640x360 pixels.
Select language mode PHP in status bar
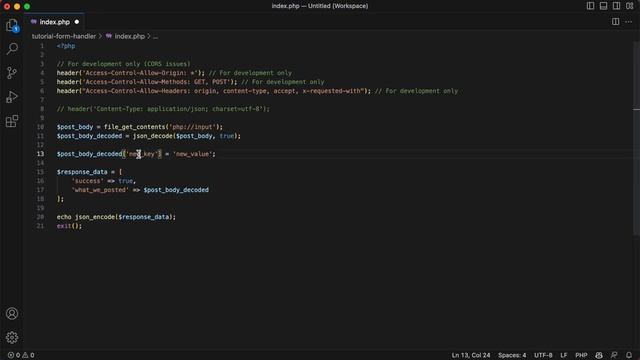tap(581, 355)
